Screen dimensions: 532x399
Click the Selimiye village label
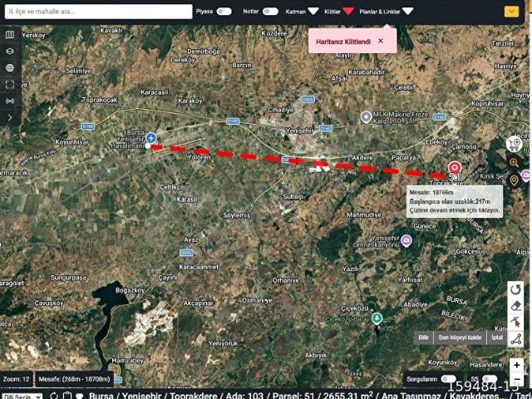[78, 71]
